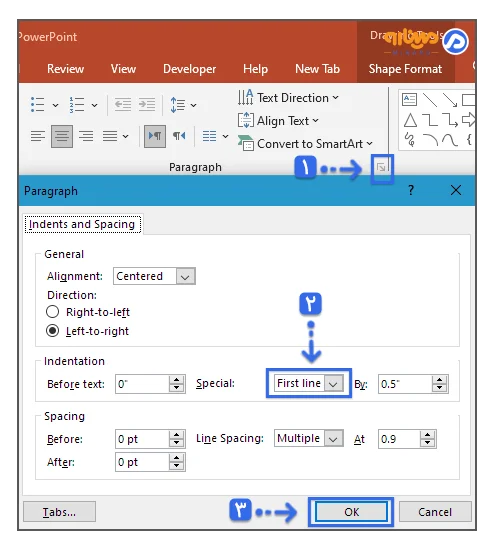499x553 pixels.
Task: Click the increase list level icon
Action: click(x=147, y=105)
